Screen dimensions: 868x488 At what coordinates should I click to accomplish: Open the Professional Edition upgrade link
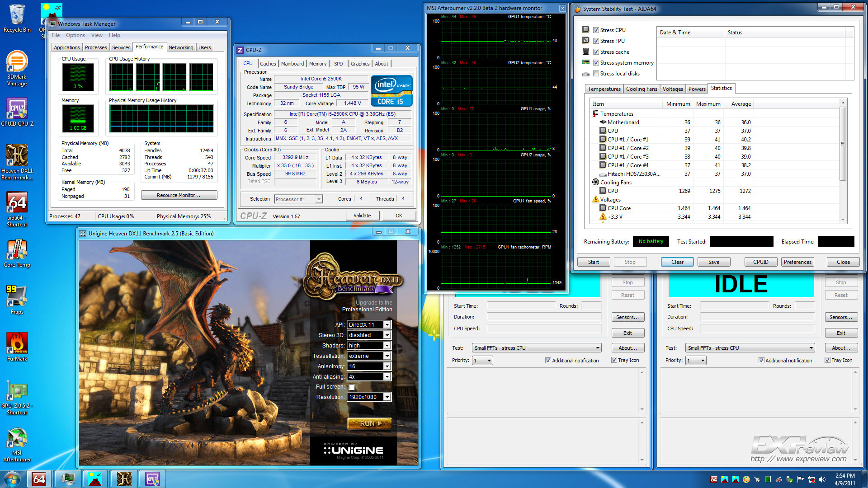tap(367, 310)
